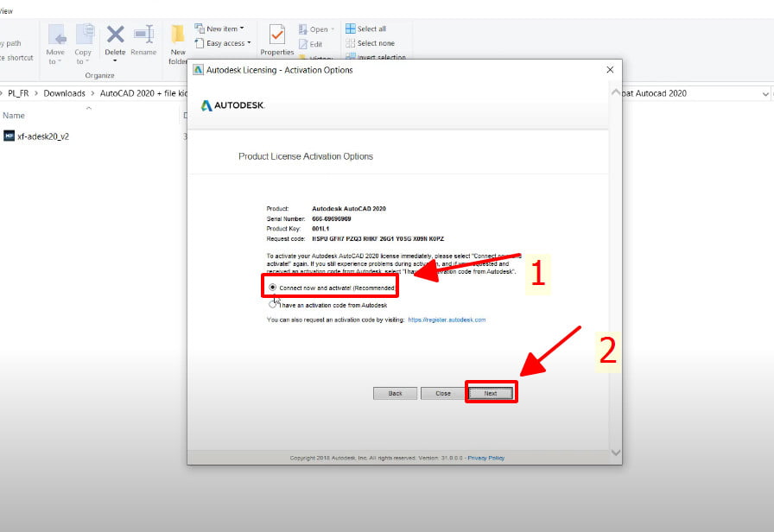Click 'AutoCAD 2020 + file' breadcrumb segment
The height and width of the screenshot is (532, 774).
[143, 93]
